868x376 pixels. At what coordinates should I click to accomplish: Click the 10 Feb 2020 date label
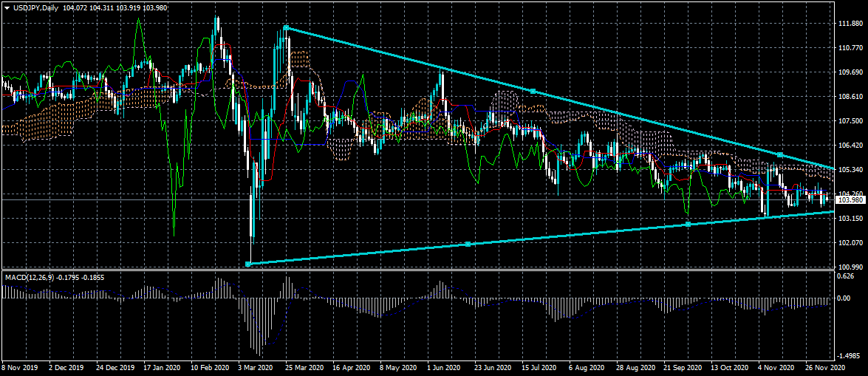[x=210, y=368]
